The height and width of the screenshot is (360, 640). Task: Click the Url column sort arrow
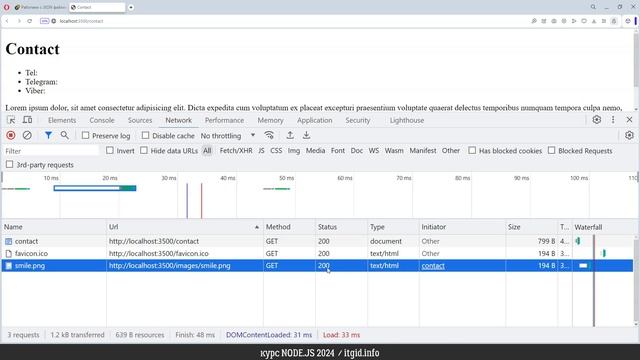coord(257,227)
